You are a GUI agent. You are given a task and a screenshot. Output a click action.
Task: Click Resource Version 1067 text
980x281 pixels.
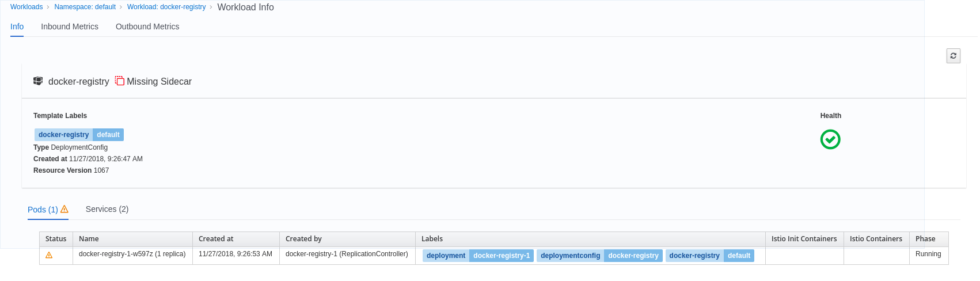click(x=71, y=170)
